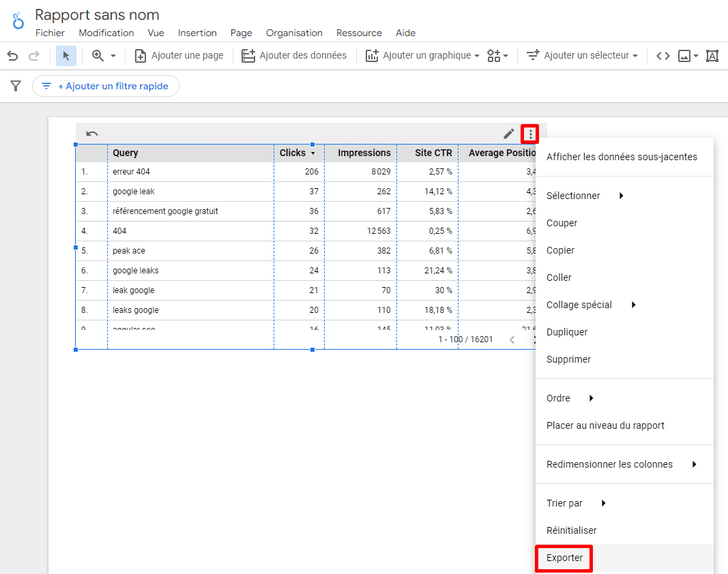
Task: Open the Fichier menu
Action: (50, 33)
